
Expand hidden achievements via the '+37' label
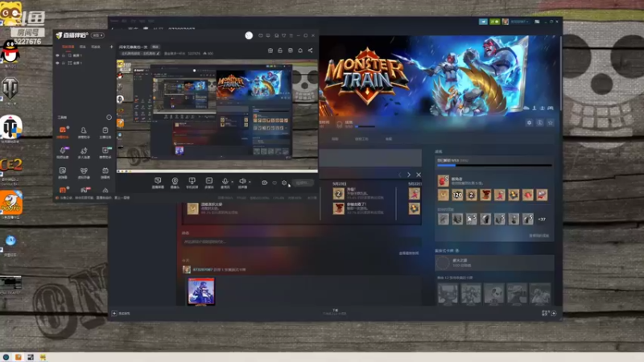(x=542, y=220)
